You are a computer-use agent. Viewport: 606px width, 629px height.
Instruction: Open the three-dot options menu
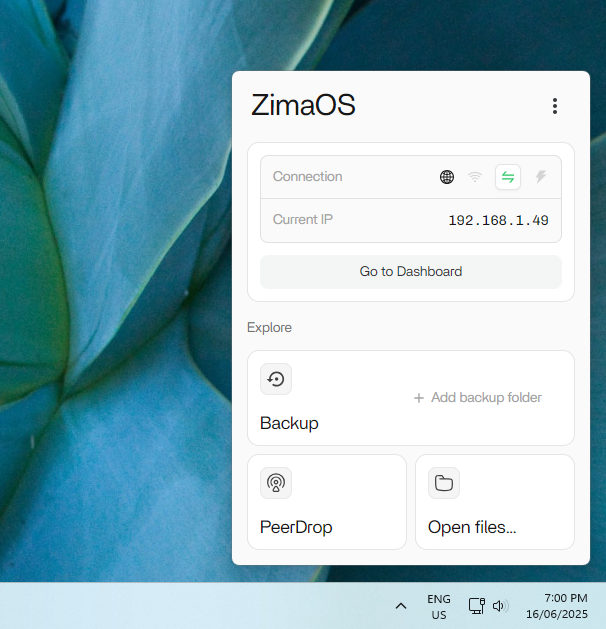[555, 106]
